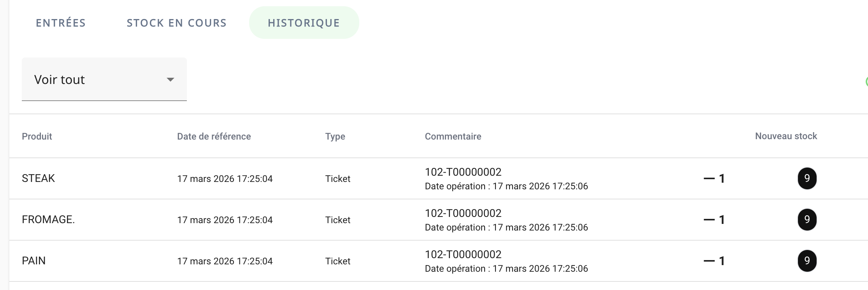Sort by the Date de référence header
868x290 pixels.
pos(214,136)
